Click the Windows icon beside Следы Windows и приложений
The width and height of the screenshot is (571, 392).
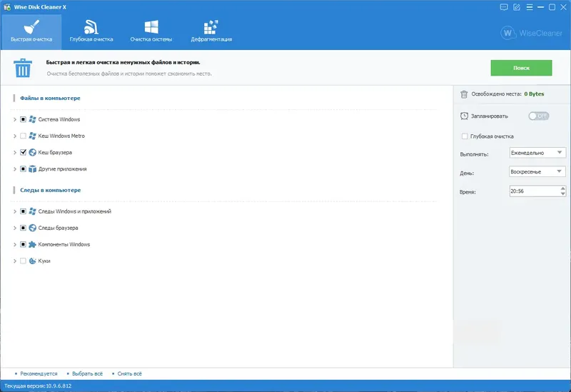32,211
